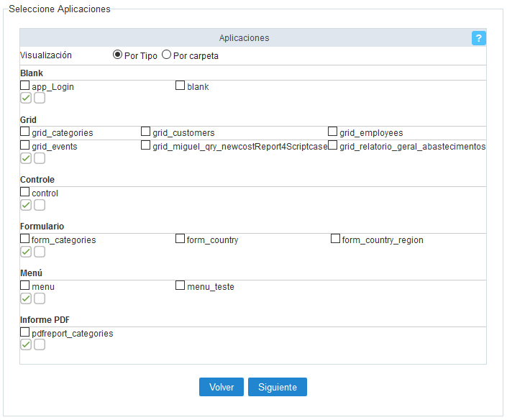Viewport: 507px width, 420px height.
Task: Click uncheck-all icon under Menú section
Action: pos(40,298)
